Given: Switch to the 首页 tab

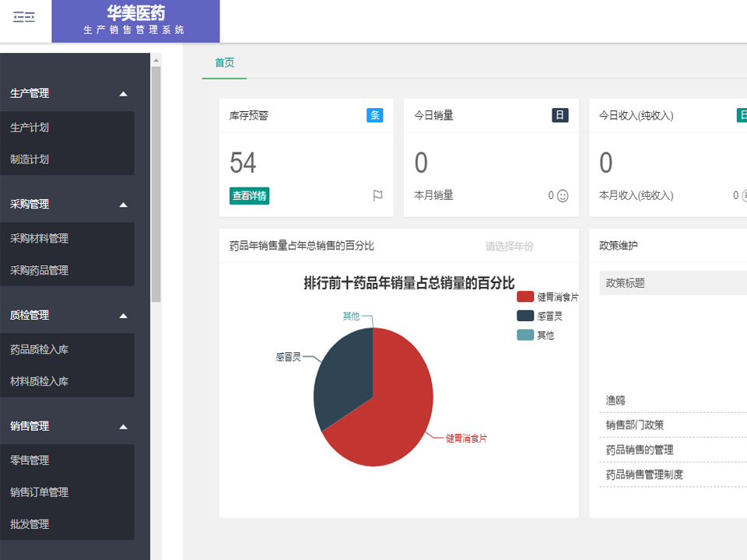Looking at the screenshot, I should (224, 62).
